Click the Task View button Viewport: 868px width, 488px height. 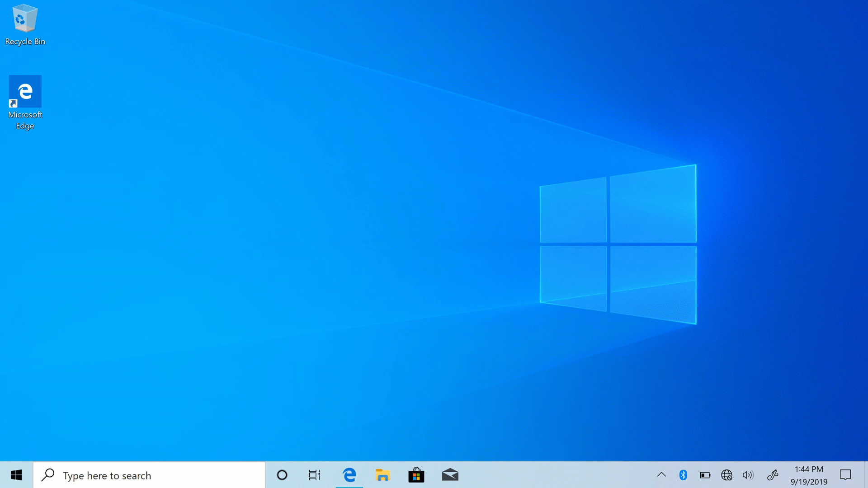click(316, 475)
